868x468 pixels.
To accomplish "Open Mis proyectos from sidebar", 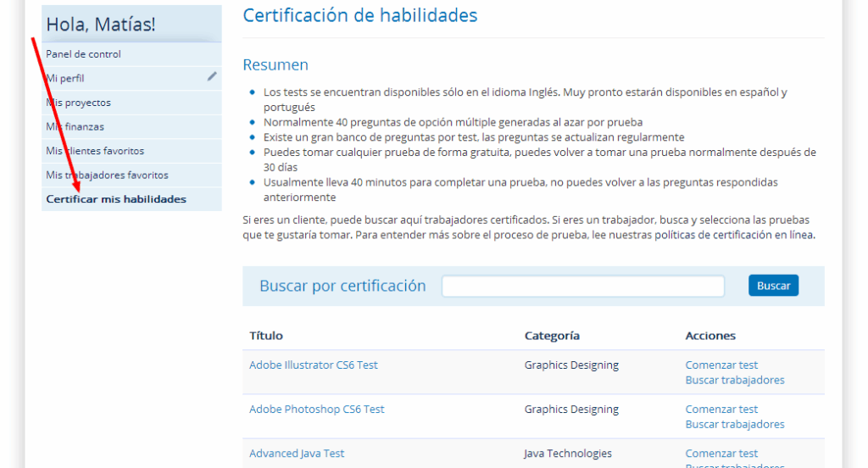I will 78,103.
